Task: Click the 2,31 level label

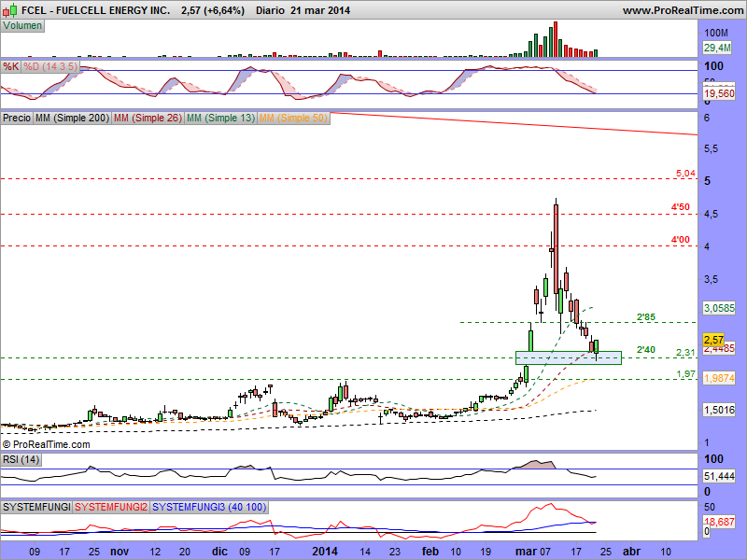Action: [685, 353]
